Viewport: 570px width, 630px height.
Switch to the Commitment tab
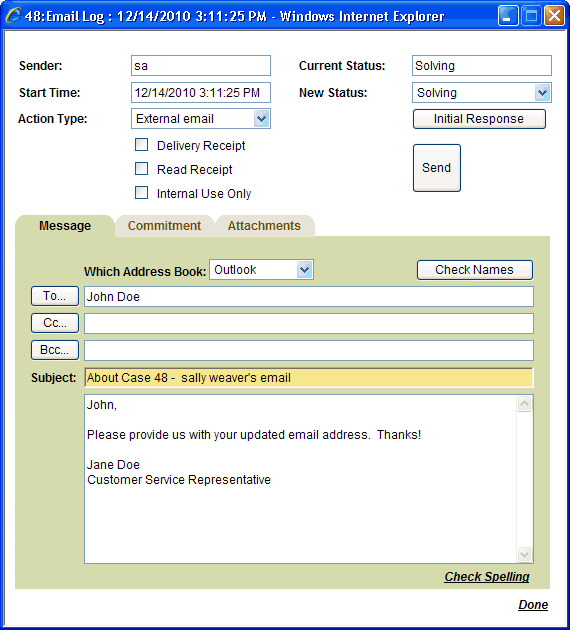164,226
